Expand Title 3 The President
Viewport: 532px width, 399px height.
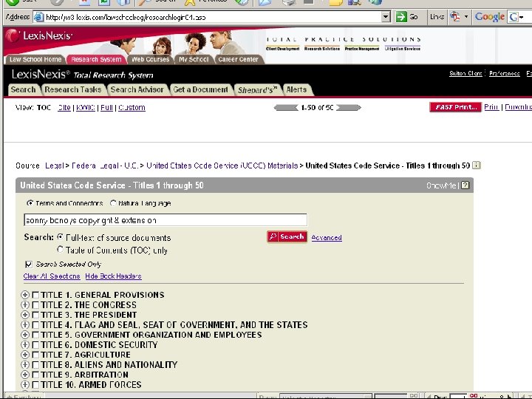(x=25, y=315)
